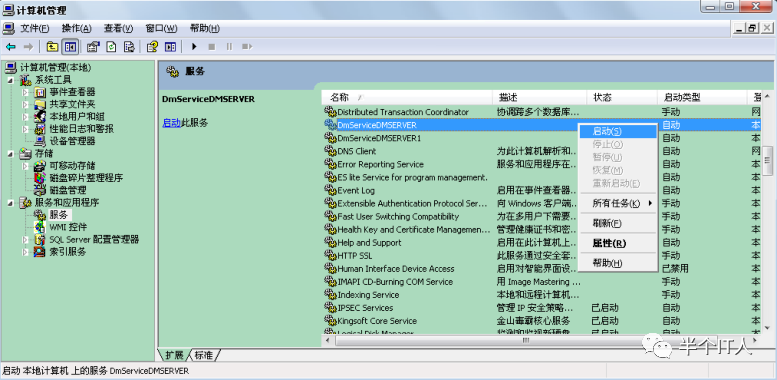Expand the 事件查看器 tree node

pyautogui.click(x=26, y=92)
